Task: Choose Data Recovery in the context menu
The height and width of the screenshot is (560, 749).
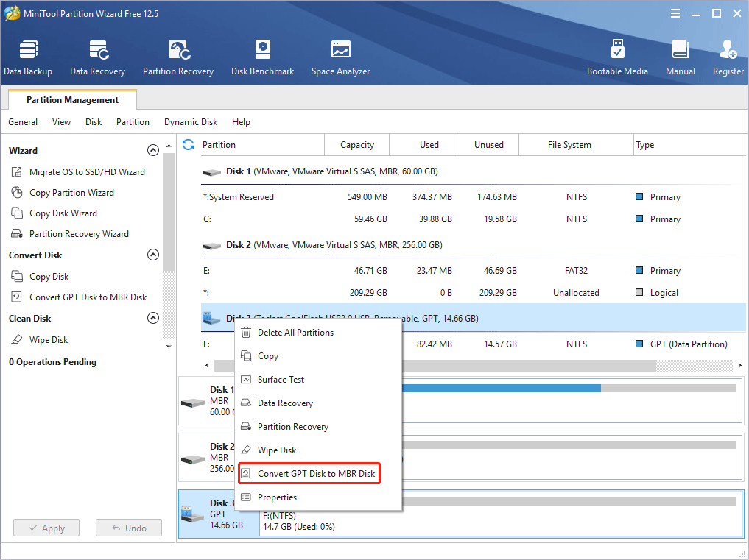Action: tap(318, 403)
